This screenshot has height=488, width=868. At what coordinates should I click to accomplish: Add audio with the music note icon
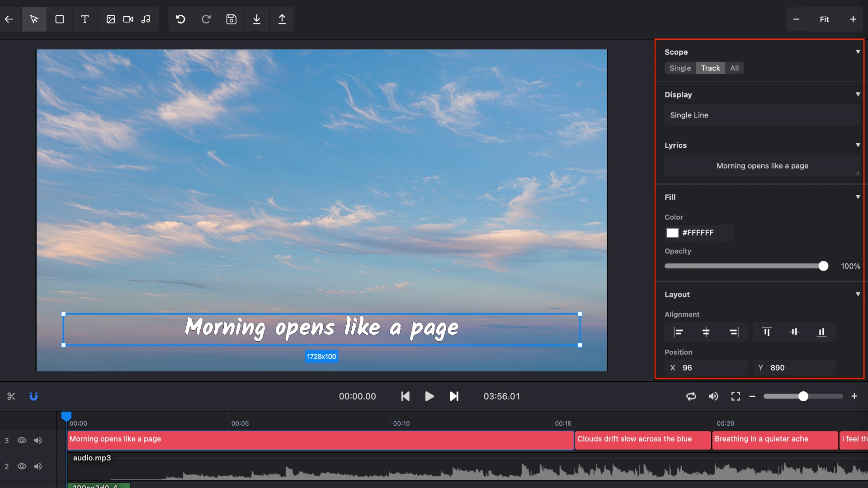146,19
